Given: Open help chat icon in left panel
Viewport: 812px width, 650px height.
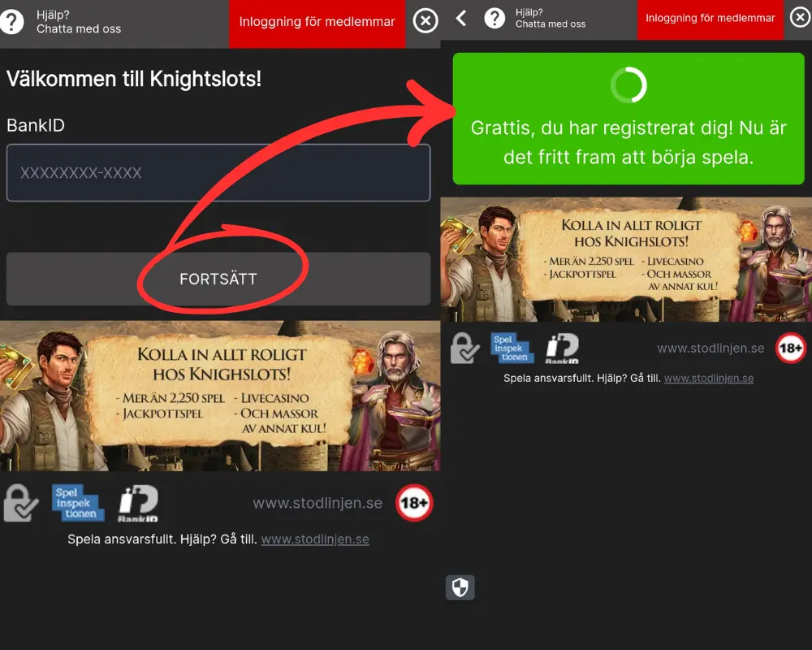Looking at the screenshot, I should click(x=12, y=22).
